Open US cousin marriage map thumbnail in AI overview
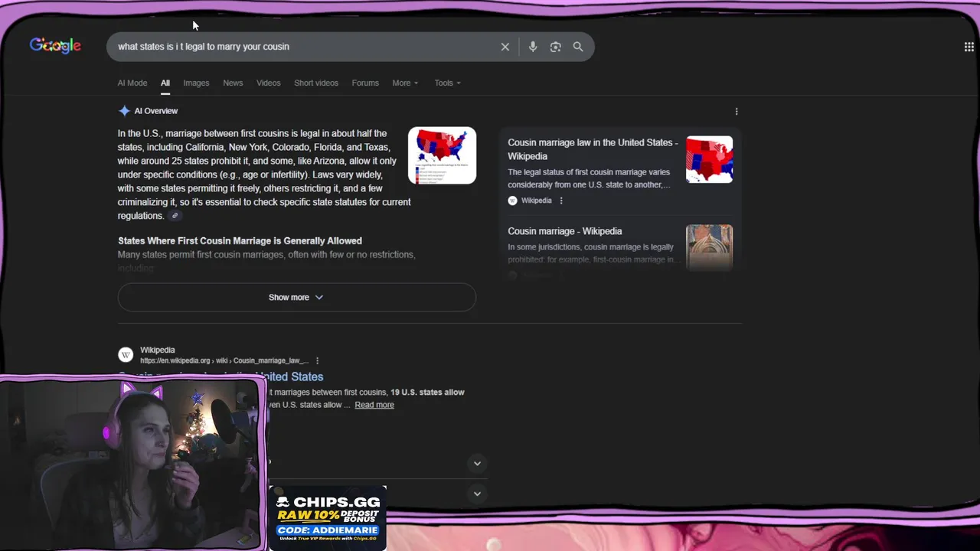The height and width of the screenshot is (551, 980). (442, 155)
